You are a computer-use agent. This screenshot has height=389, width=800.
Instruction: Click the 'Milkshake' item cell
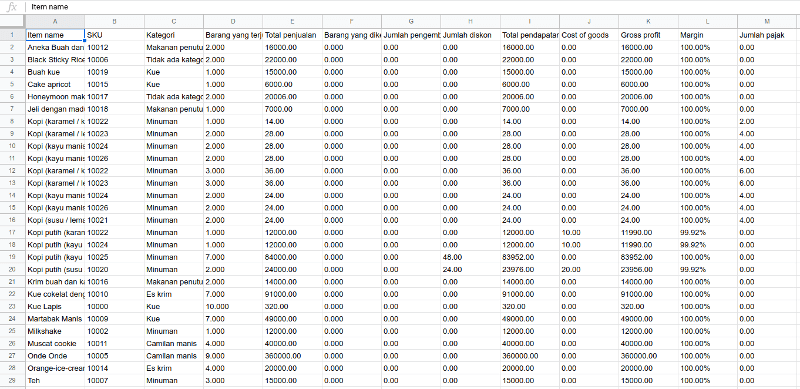(55, 331)
